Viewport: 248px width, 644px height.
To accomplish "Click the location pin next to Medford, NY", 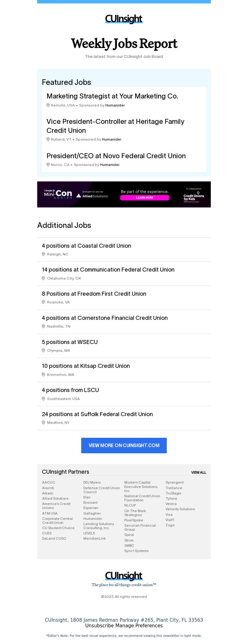I will 43,423.
